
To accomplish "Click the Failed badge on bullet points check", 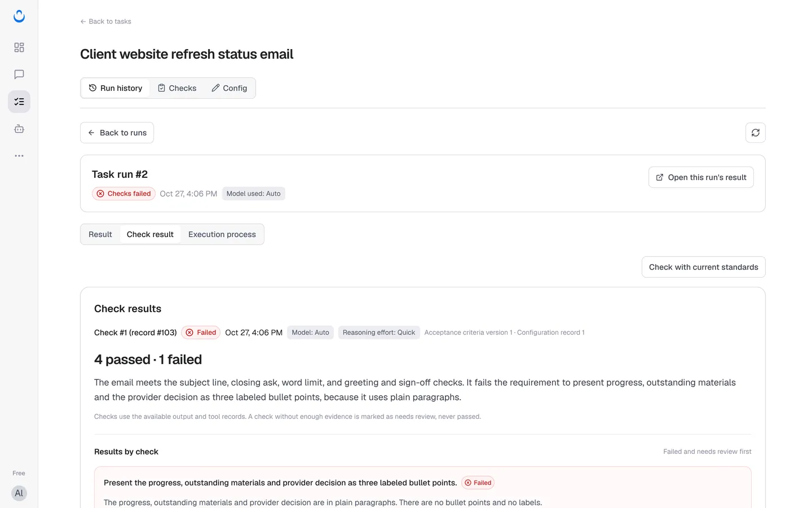I will point(478,483).
